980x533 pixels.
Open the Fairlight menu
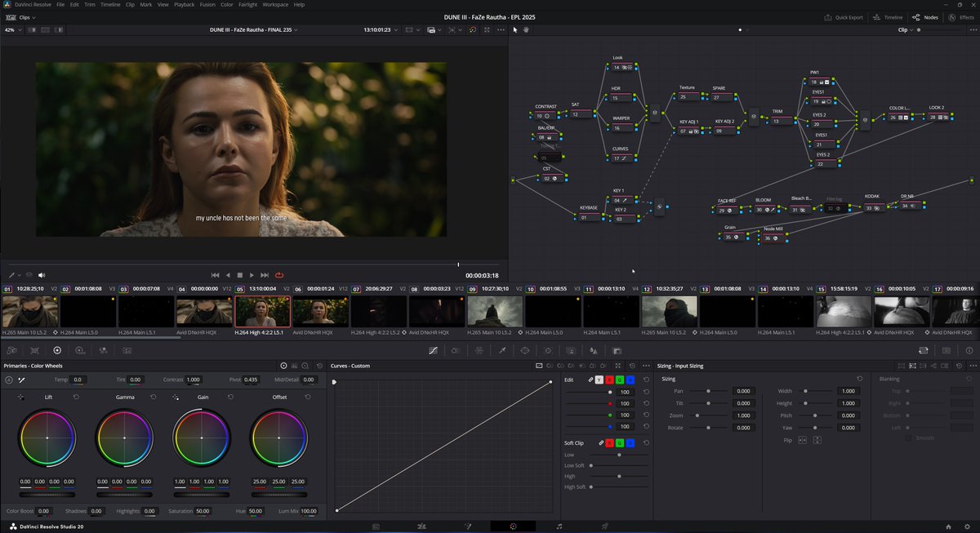pos(247,4)
